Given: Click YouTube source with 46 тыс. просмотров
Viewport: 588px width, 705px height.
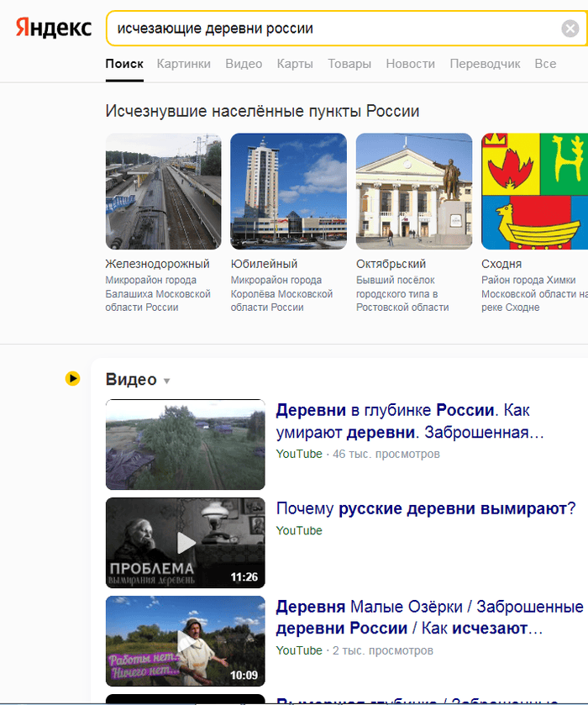Looking at the screenshot, I should (x=299, y=454).
